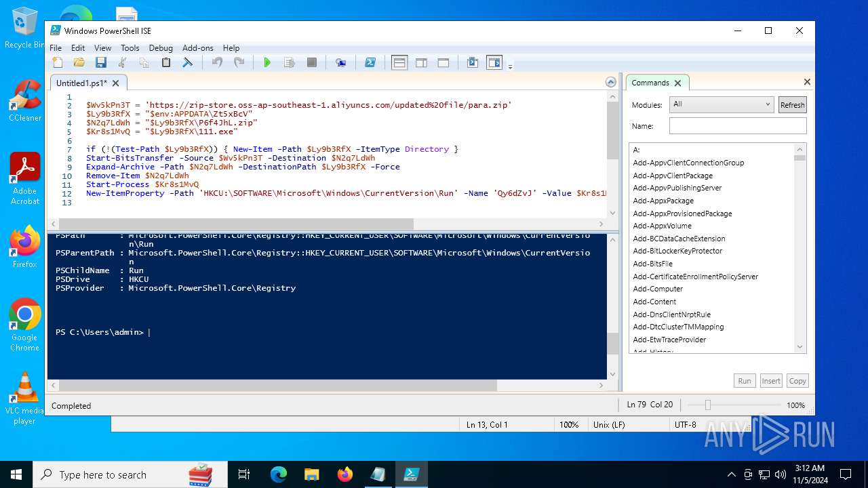The height and width of the screenshot is (488, 868).
Task: Open Microsoft Edge from taskbar
Action: (279, 474)
